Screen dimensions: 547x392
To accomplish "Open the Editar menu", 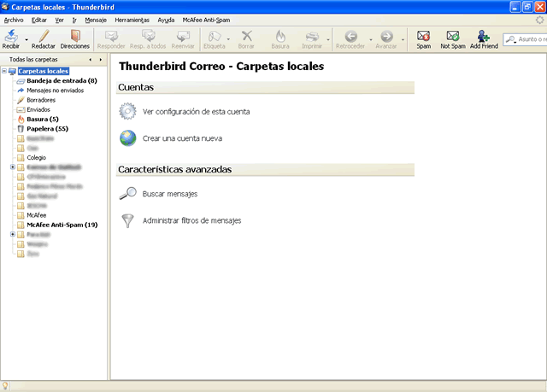I will click(39, 20).
